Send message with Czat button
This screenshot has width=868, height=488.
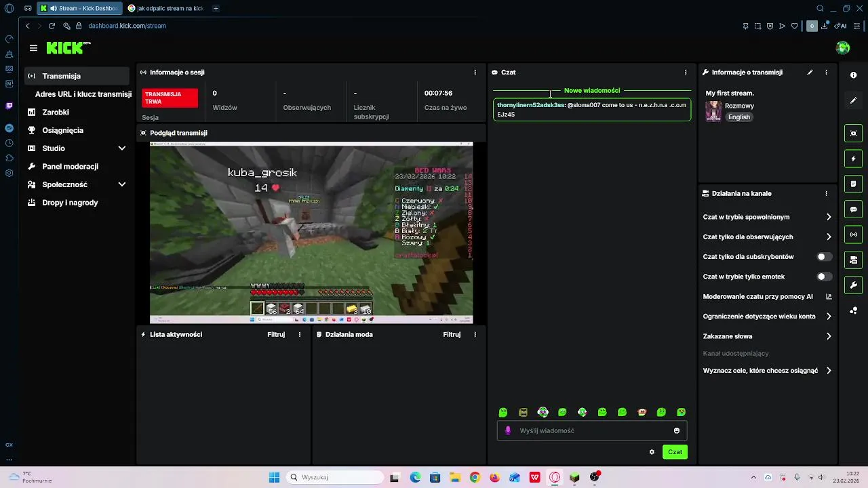[675, 452]
